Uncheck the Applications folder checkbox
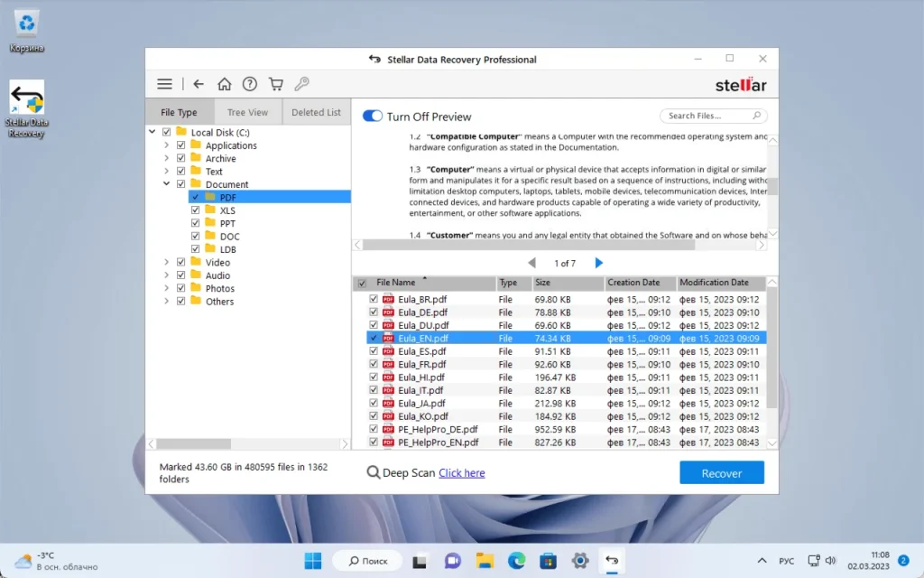This screenshot has width=924, height=578. (x=180, y=145)
